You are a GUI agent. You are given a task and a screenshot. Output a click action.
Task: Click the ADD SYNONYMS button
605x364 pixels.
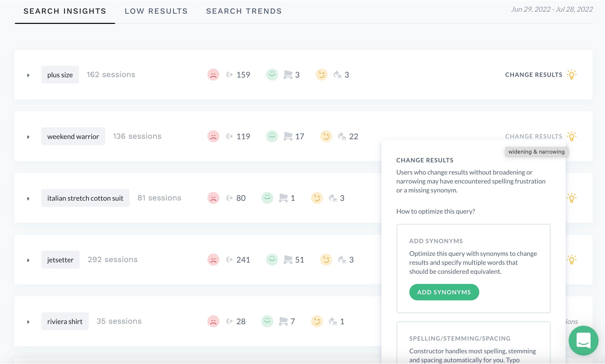(x=444, y=292)
